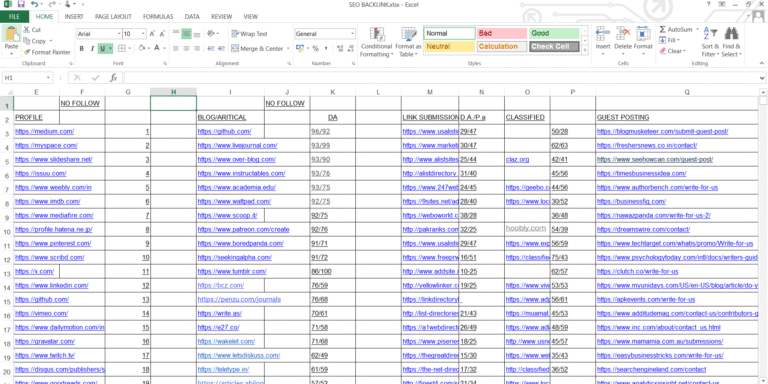Open Format as Table gallery
Image resolution: width=768 pixels, height=384 pixels.
coord(408,42)
